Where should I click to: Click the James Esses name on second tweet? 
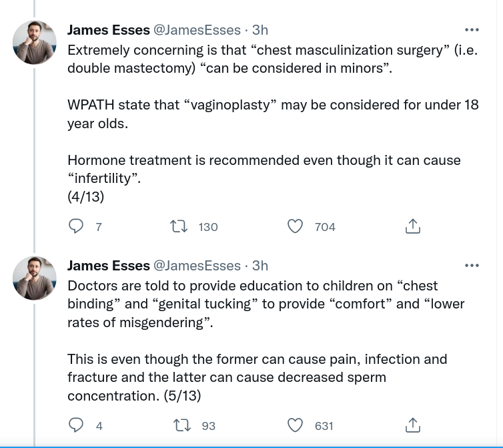108,266
